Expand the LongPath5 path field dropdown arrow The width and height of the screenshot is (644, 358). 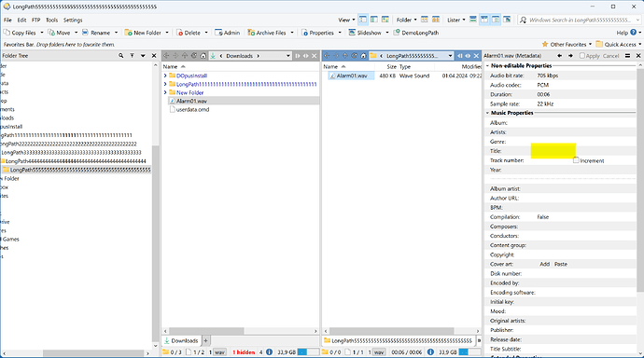click(450, 56)
